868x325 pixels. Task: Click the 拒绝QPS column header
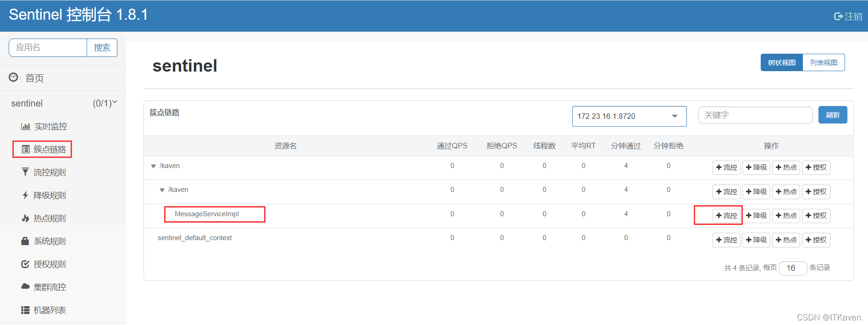502,146
